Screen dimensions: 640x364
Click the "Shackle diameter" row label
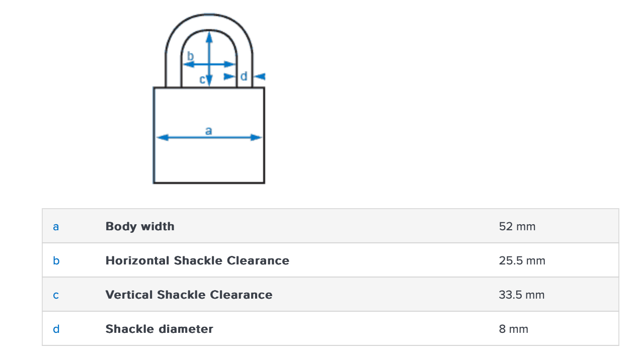point(159,329)
